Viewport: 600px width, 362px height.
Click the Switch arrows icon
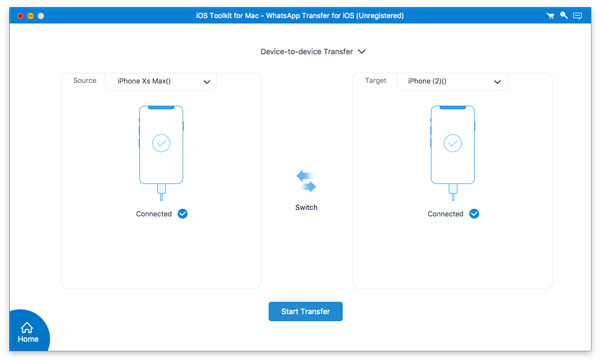coord(306,181)
